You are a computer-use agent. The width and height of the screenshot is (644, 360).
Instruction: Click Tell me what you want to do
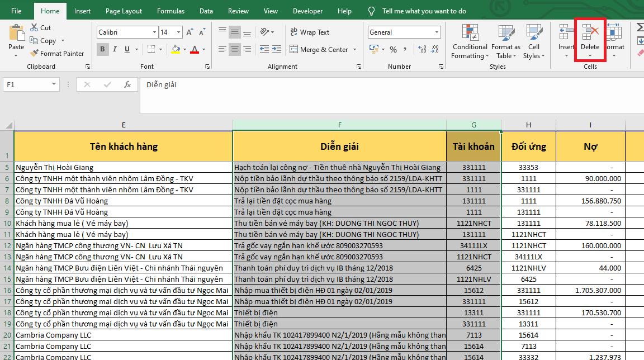tap(424, 11)
